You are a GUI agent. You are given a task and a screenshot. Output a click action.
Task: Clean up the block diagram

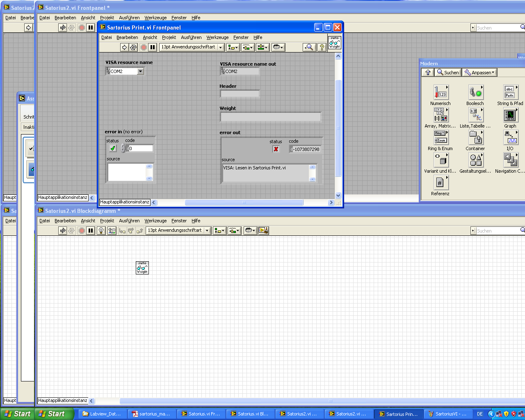(x=263, y=231)
